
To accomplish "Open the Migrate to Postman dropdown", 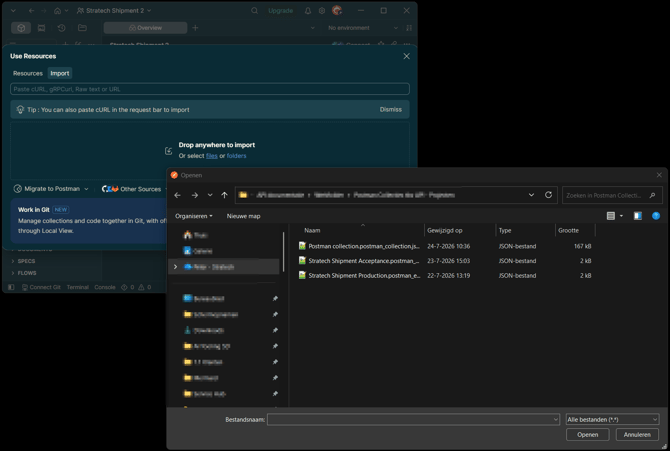I will tap(51, 189).
